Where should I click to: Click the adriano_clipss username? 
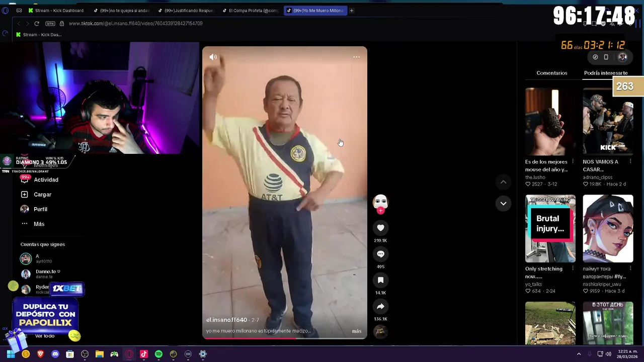pos(598,177)
